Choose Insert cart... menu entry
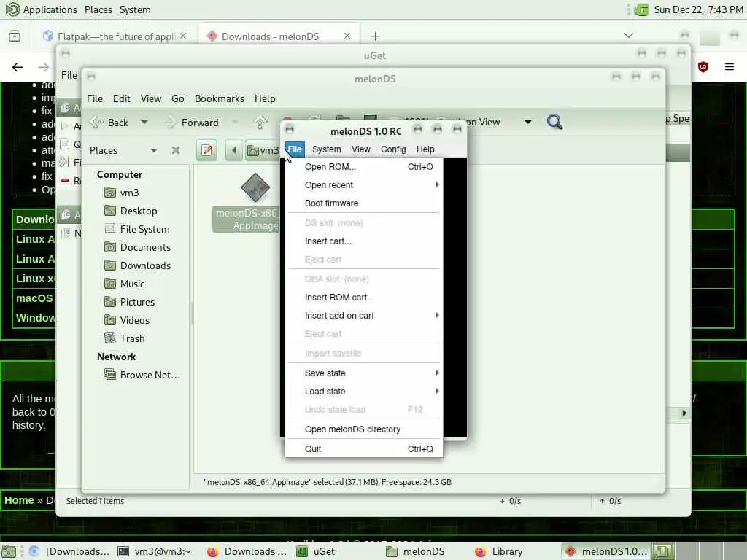 click(364, 241)
